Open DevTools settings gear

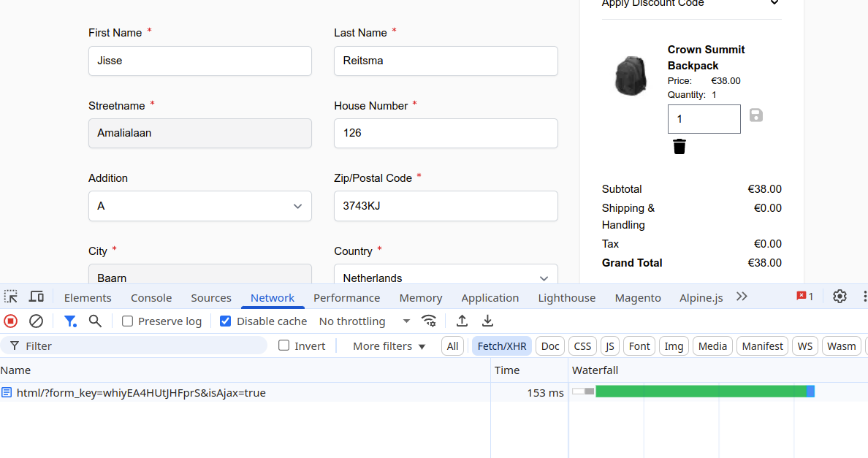point(840,297)
